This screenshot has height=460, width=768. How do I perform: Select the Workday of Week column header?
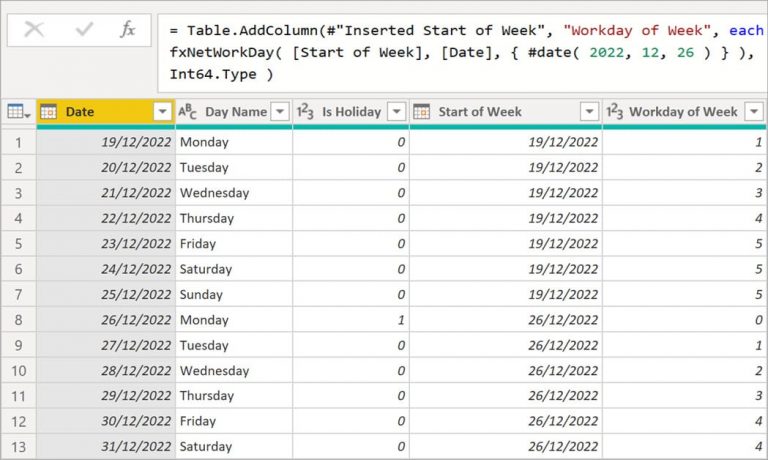click(x=685, y=112)
